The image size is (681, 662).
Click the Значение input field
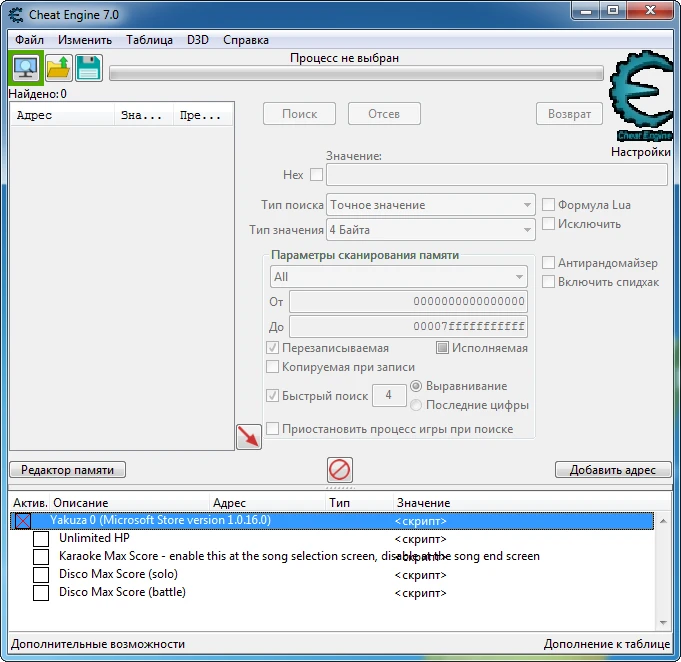pos(497,175)
